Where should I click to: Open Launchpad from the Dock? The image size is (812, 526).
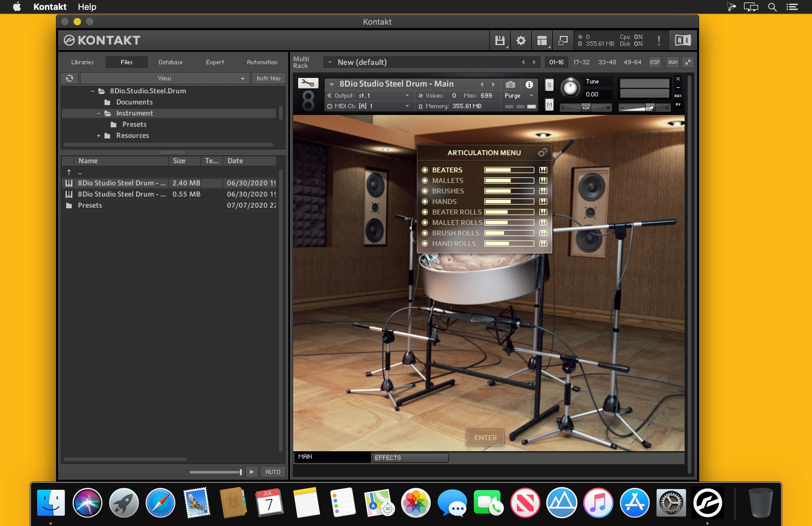click(x=124, y=503)
